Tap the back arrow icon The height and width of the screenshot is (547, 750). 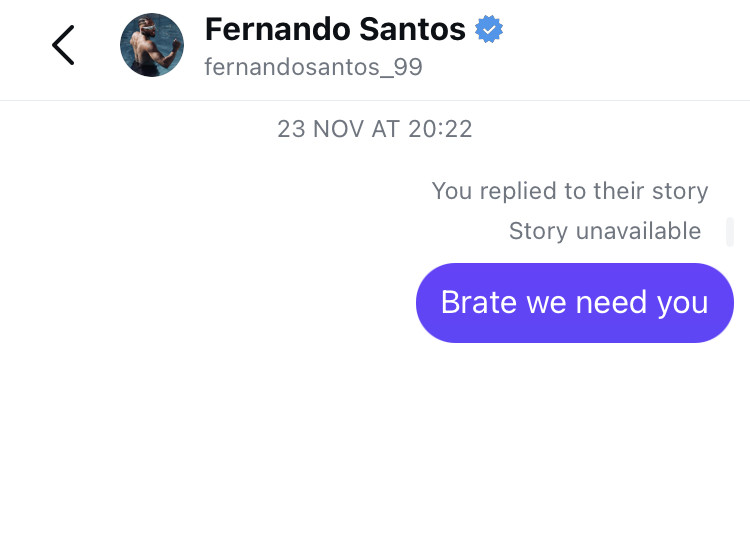[x=63, y=45]
